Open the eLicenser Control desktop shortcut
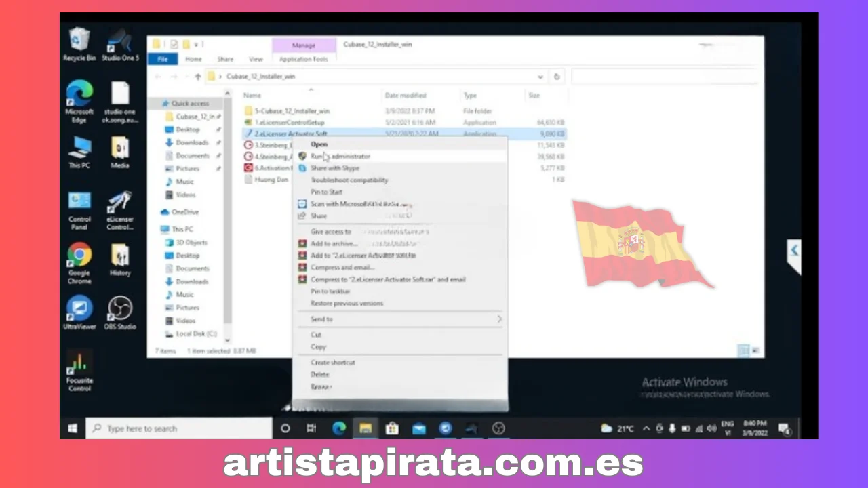868x488 pixels. pos(120,210)
